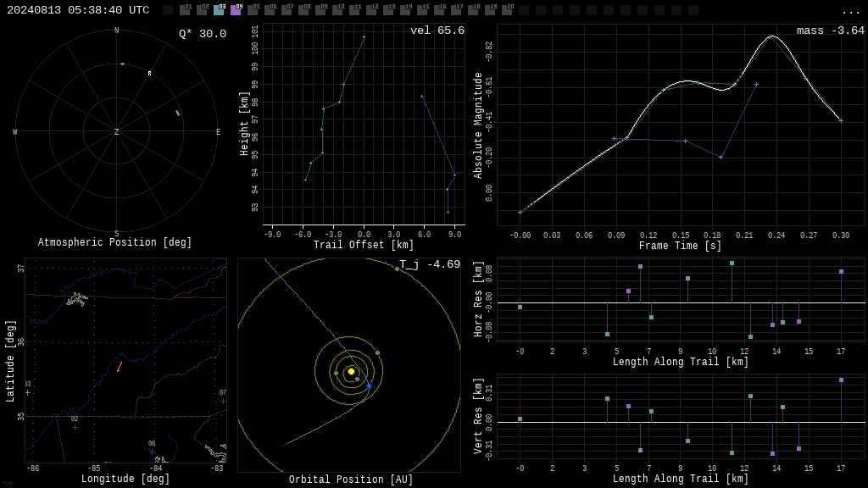
Task: Click station marker 33 on map
Action: (28, 393)
